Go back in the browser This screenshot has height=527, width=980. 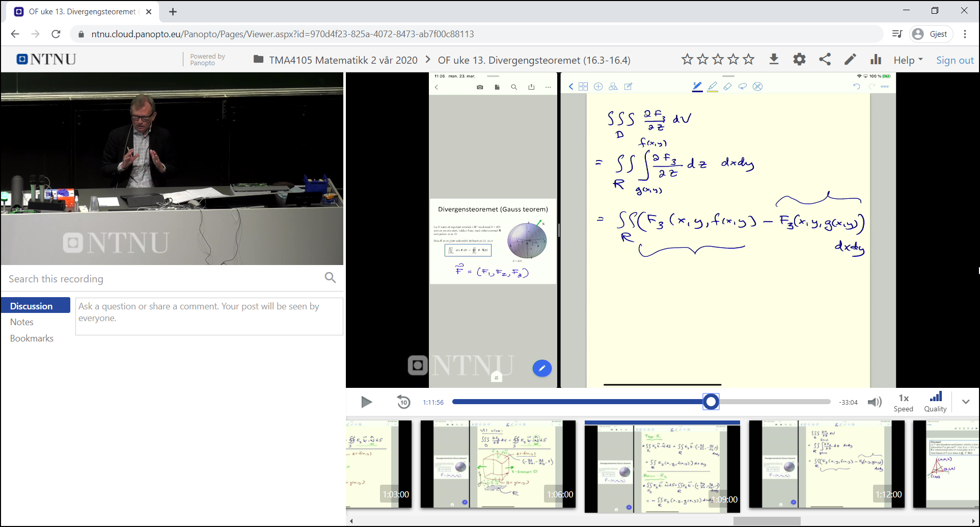tap(15, 34)
